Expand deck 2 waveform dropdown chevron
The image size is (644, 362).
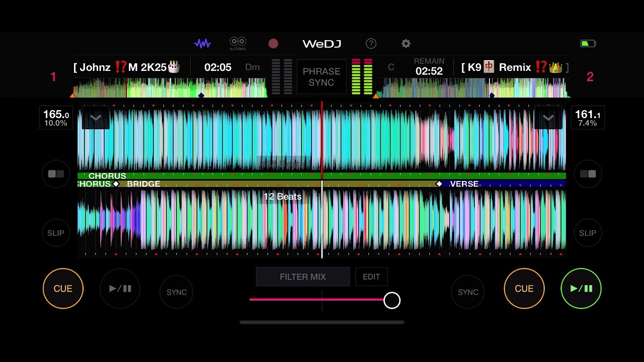pyautogui.click(x=548, y=118)
